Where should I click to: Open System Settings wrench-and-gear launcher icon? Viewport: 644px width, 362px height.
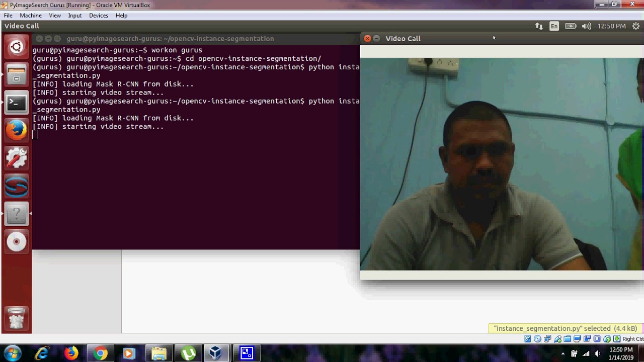(16, 158)
